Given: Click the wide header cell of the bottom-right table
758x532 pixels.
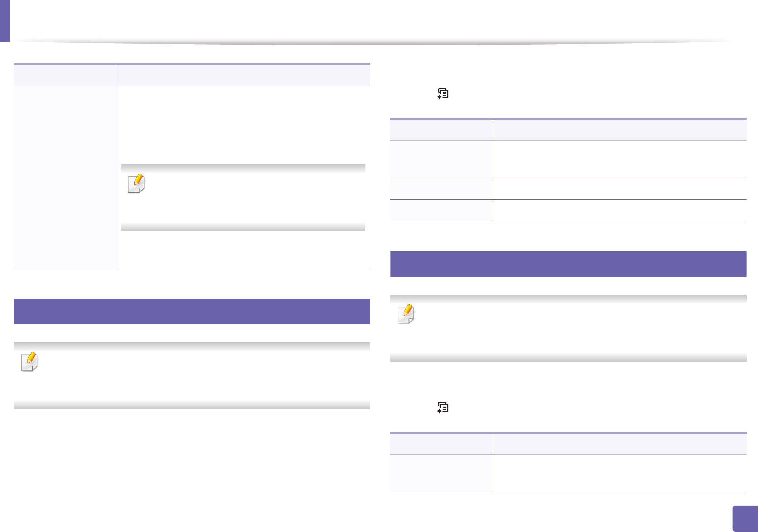Looking at the screenshot, I should point(619,444).
